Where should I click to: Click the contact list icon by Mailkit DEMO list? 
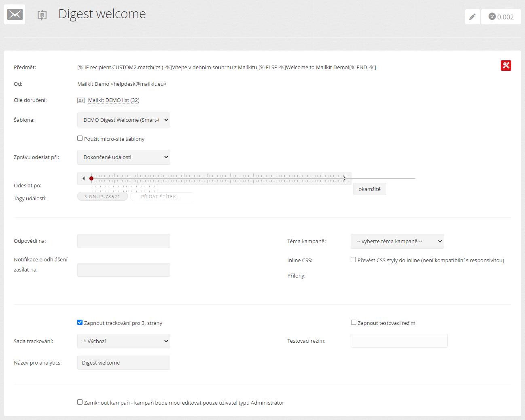click(x=81, y=100)
